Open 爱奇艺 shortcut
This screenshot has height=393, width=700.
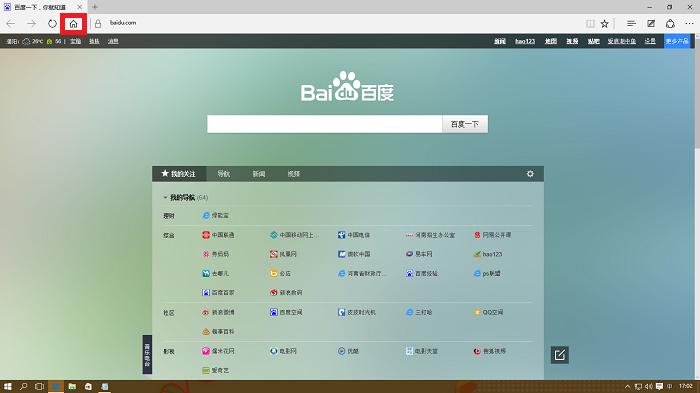215,370
